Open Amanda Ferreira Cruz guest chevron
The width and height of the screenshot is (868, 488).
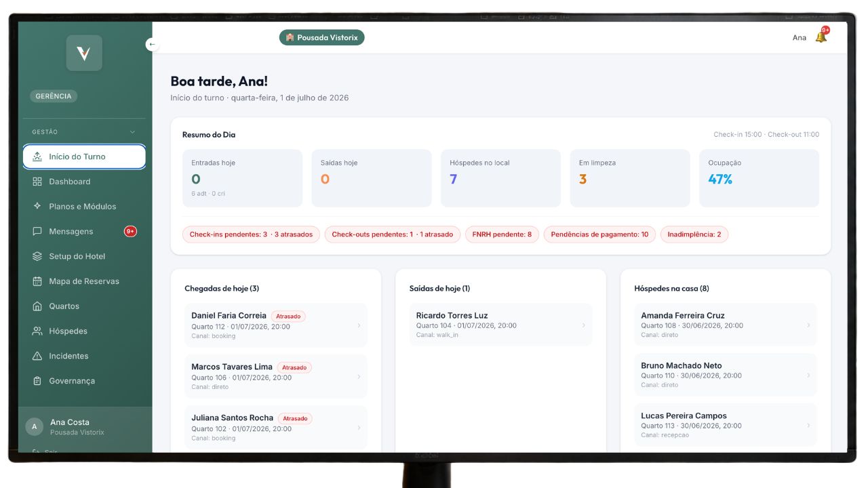[808, 325]
